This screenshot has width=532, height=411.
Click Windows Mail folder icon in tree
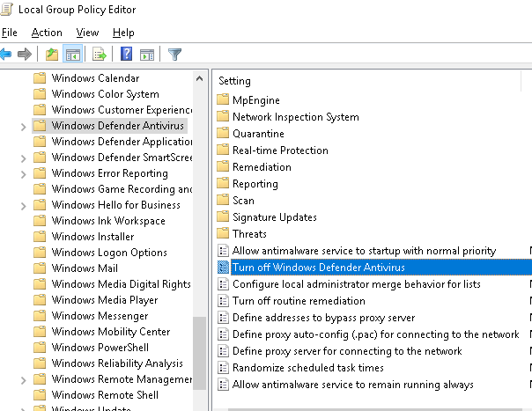(x=40, y=268)
